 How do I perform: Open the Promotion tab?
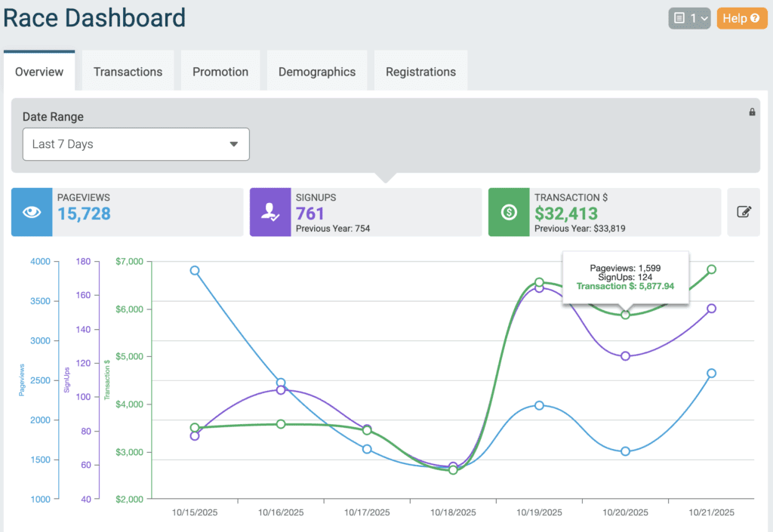tap(220, 72)
